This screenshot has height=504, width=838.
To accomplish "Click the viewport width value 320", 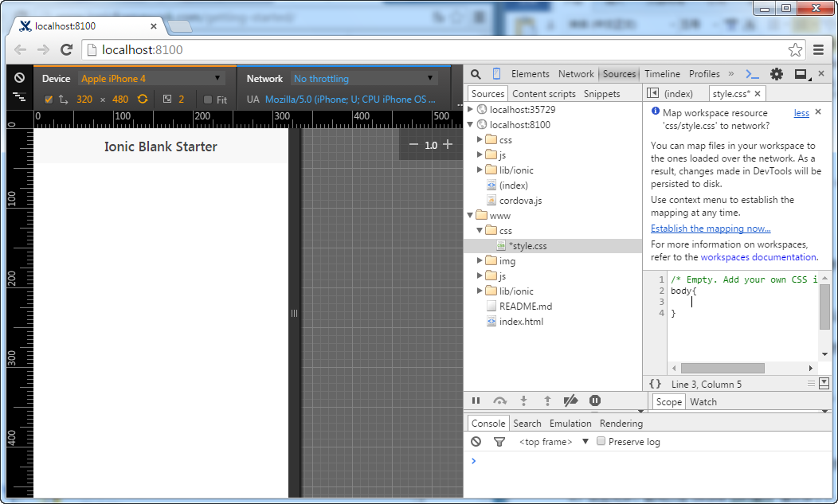I will (84, 100).
